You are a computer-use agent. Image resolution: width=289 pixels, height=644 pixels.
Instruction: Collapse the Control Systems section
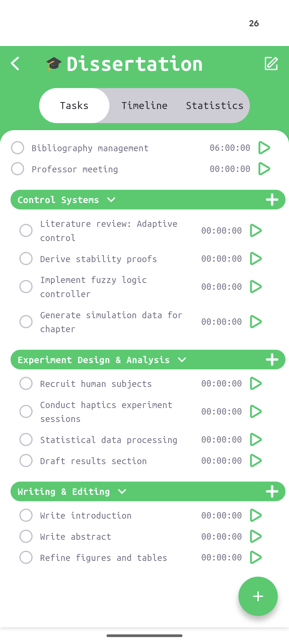tap(111, 199)
